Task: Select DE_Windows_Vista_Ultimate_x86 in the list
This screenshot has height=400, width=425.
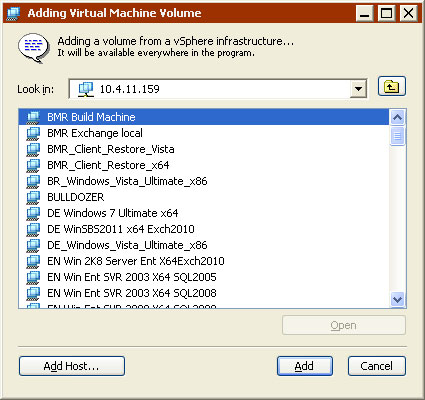Action: tap(204, 245)
